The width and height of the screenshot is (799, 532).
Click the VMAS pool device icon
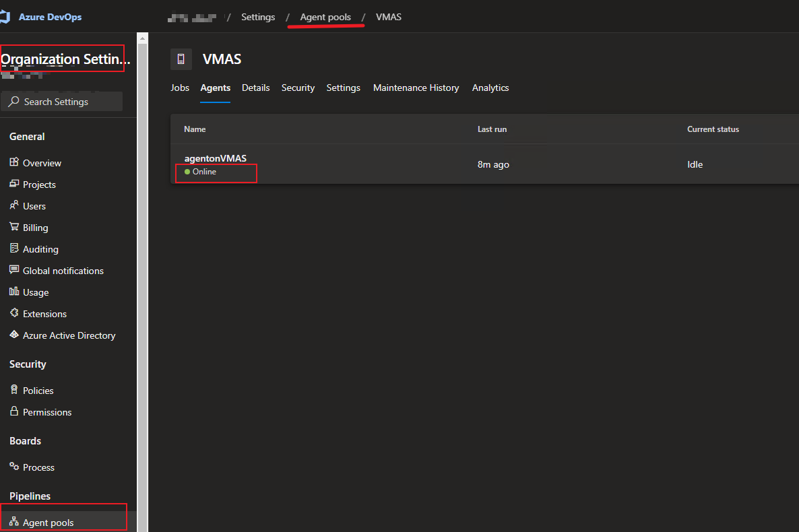181,59
